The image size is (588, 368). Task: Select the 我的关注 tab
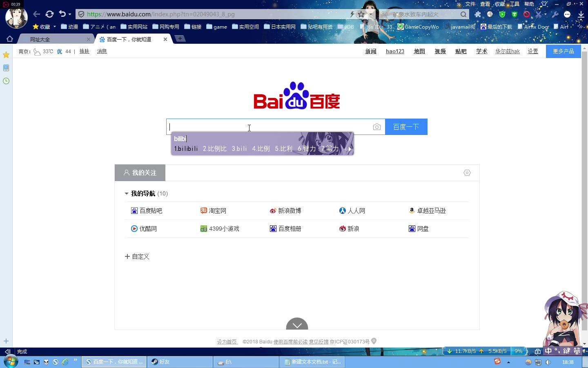(x=140, y=173)
